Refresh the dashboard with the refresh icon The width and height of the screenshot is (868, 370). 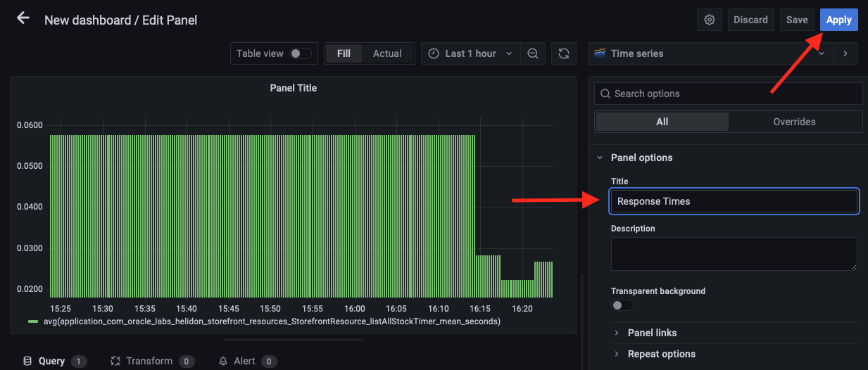563,53
